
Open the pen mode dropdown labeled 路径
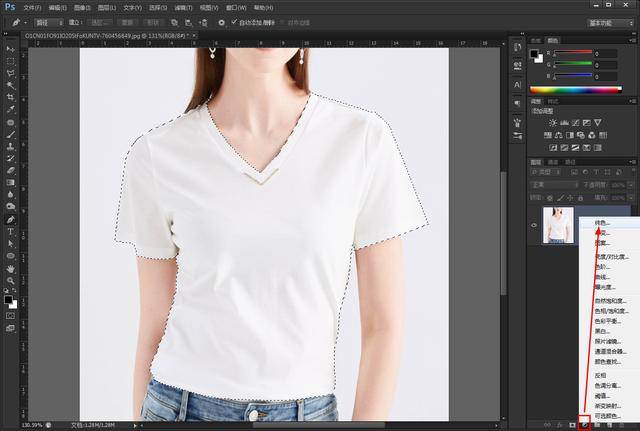pos(48,22)
